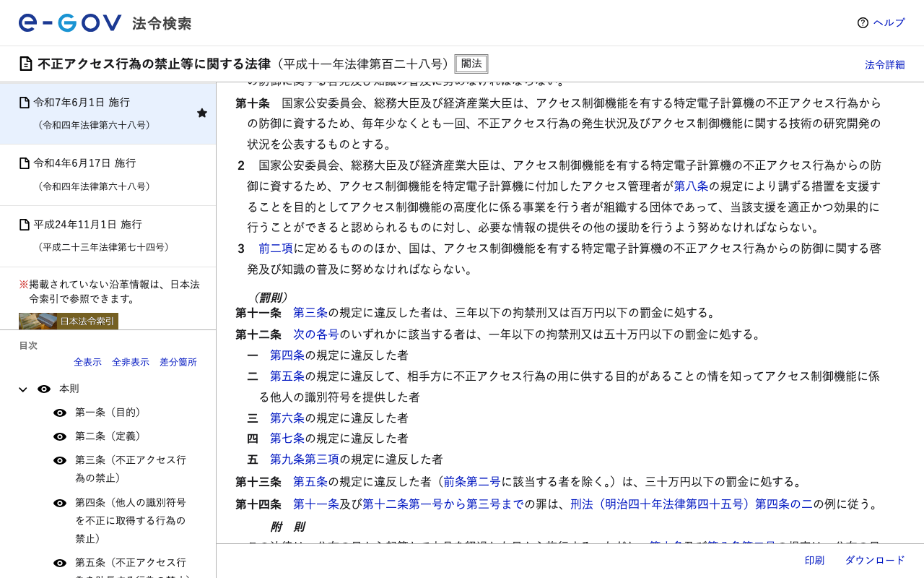Select the 令和7年6月1日 施行 version
The height and width of the screenshot is (578, 924).
[x=108, y=113]
